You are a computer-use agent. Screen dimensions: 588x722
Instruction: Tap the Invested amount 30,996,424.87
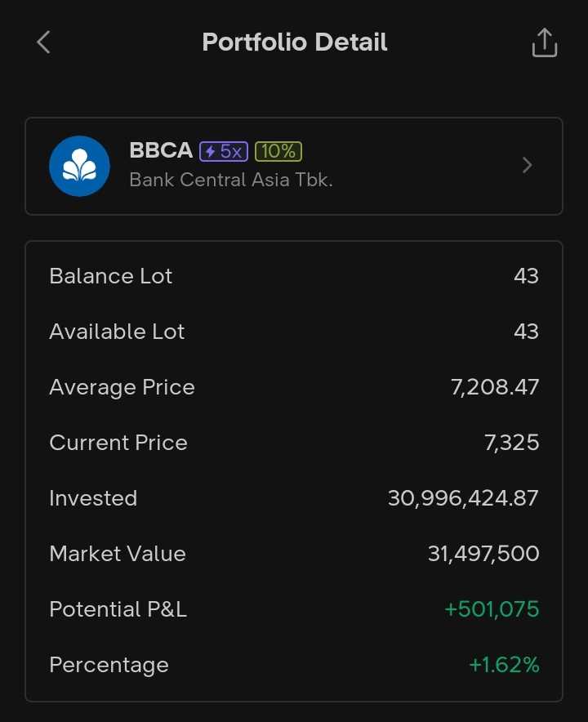coord(463,498)
